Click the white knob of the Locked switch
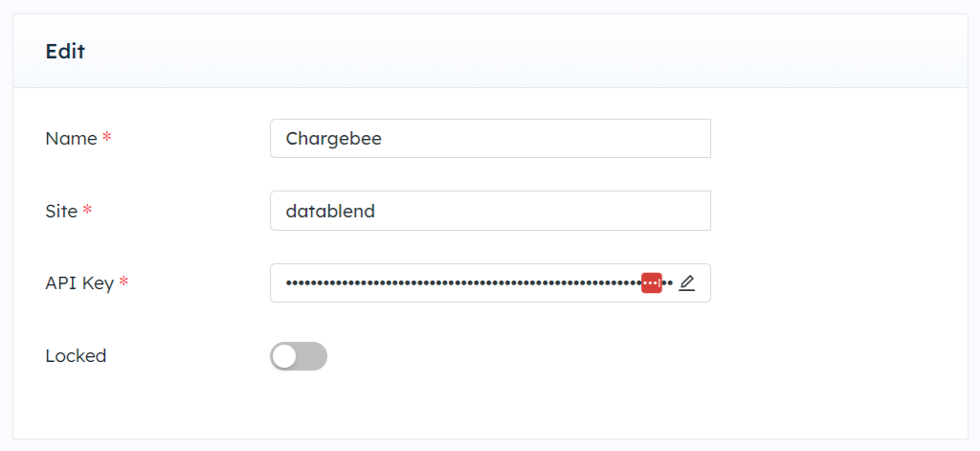 (x=284, y=356)
